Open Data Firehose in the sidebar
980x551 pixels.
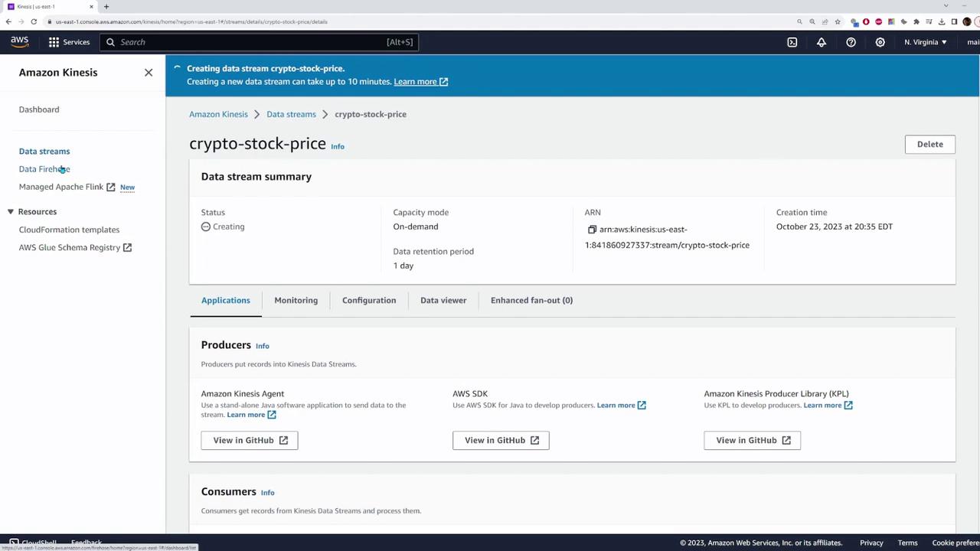pyautogui.click(x=44, y=169)
